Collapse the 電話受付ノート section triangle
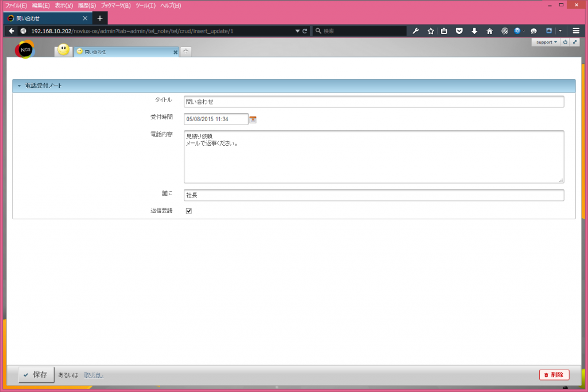This screenshot has width=588, height=392. (19, 85)
